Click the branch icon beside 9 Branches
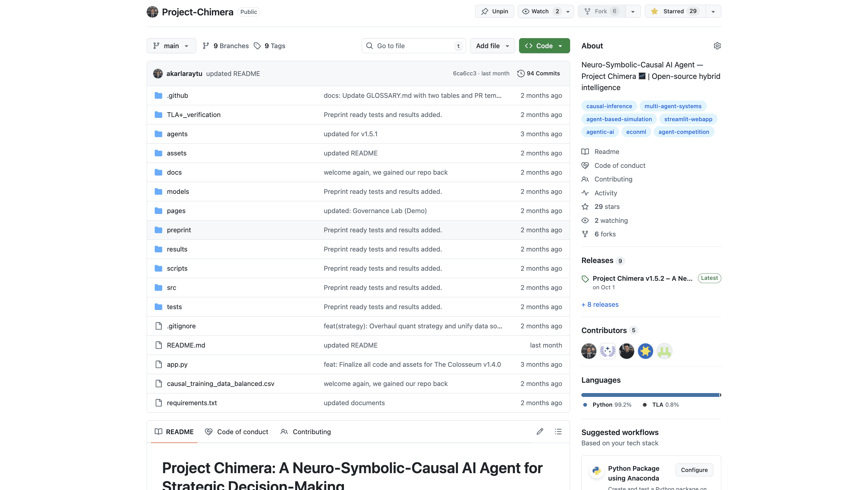868x490 pixels. point(206,46)
